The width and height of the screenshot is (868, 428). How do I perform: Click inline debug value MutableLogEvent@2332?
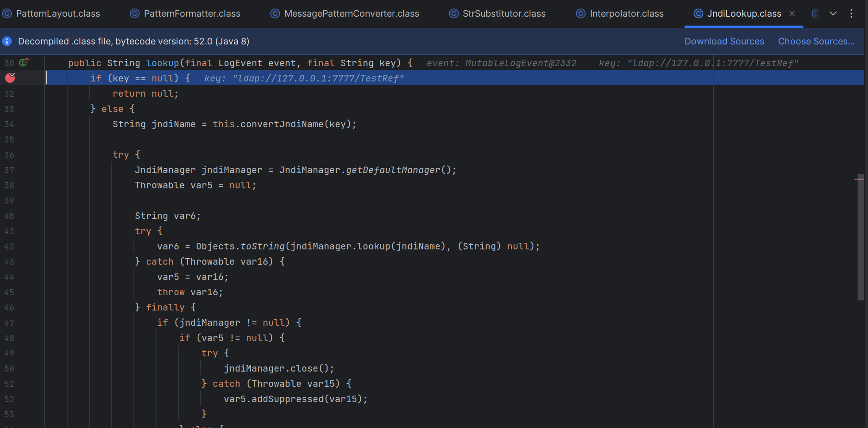[x=521, y=63]
